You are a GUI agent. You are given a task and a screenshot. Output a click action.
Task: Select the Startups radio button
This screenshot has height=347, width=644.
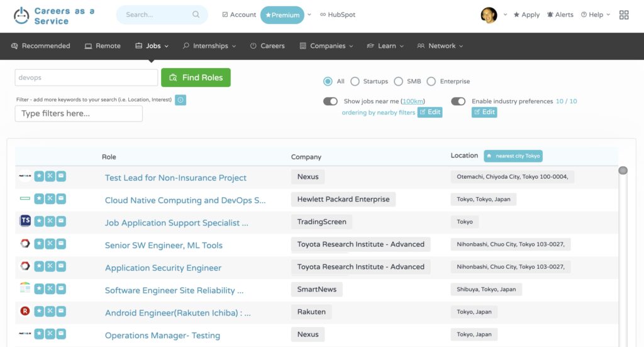click(355, 81)
